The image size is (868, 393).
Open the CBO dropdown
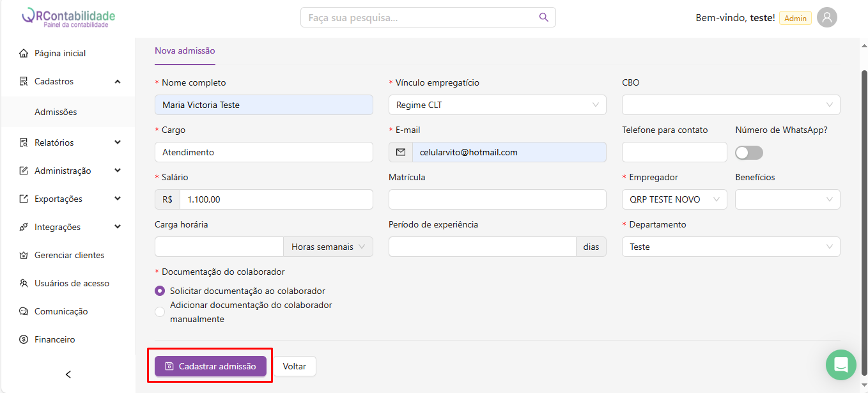(731, 105)
